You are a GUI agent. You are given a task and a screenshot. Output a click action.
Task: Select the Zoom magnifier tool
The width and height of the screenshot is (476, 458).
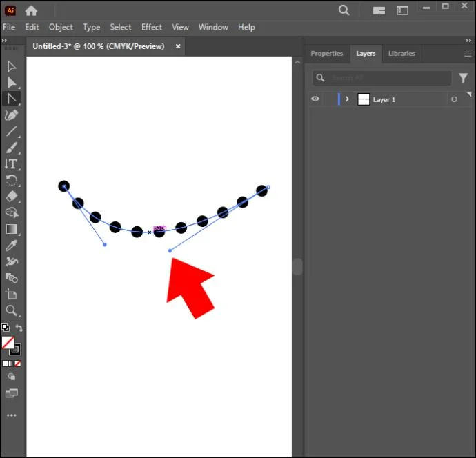point(12,310)
